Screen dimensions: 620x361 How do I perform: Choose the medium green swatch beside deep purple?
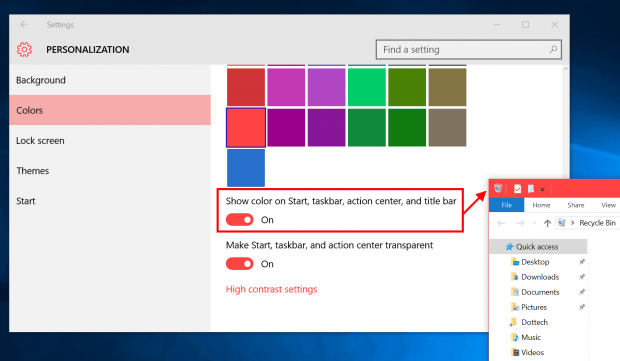click(367, 127)
